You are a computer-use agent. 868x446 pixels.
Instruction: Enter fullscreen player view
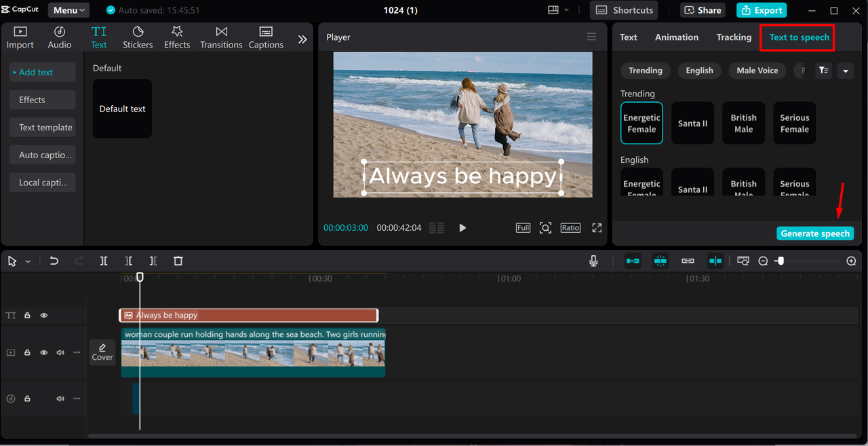point(597,228)
